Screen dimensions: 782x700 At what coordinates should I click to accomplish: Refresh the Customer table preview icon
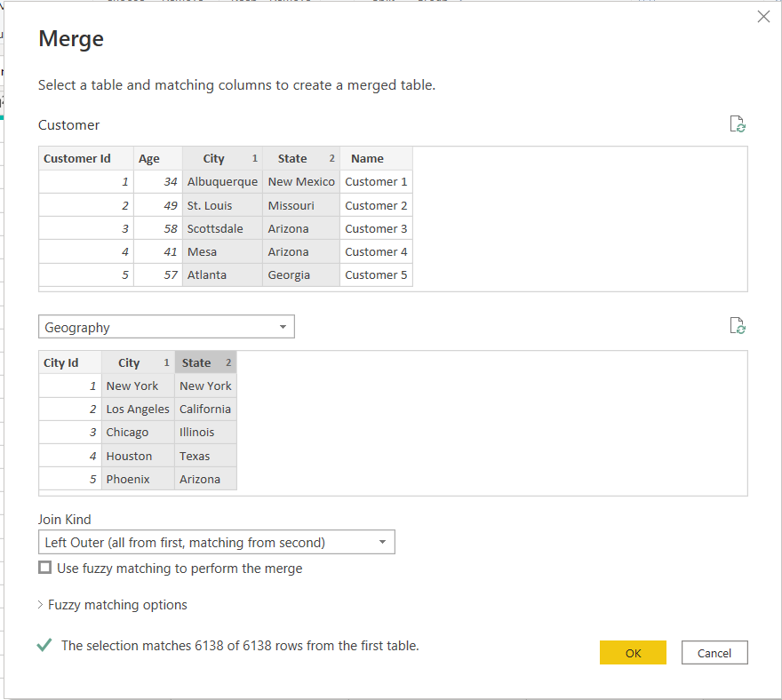pos(737,124)
